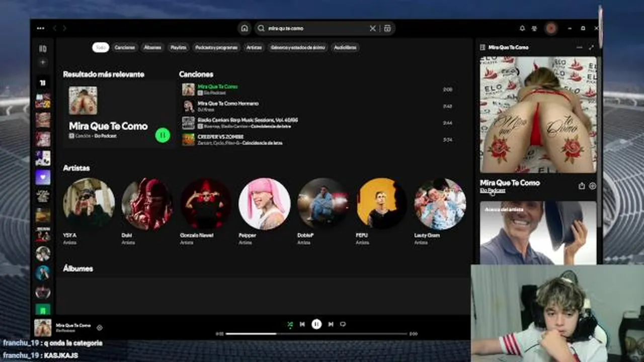
Task: Open friend activity icon
Action: 534,29
